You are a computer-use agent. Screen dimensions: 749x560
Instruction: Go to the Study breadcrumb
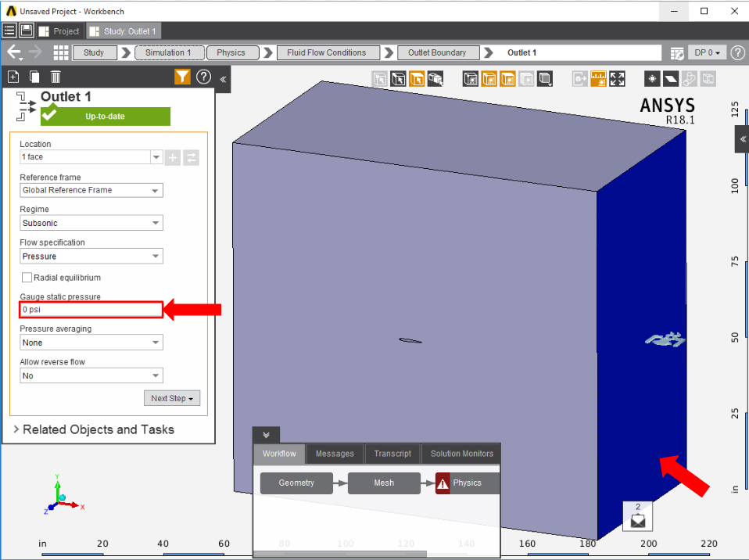(94, 52)
